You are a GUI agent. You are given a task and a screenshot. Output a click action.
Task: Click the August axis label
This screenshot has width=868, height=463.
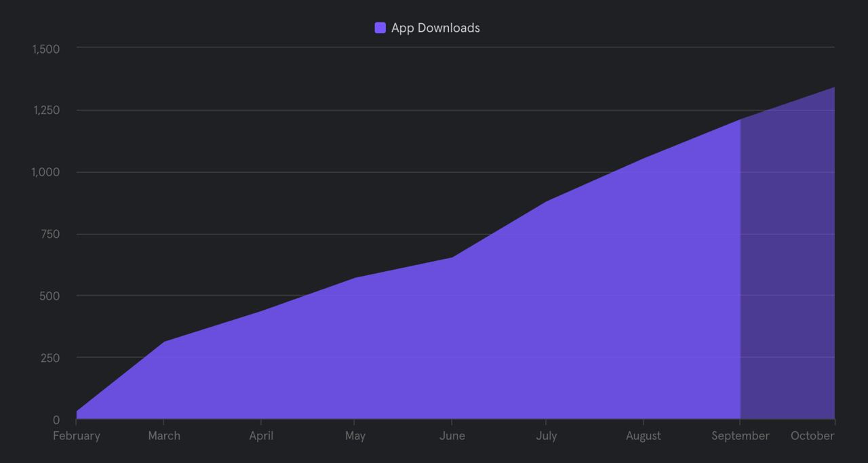[644, 436]
